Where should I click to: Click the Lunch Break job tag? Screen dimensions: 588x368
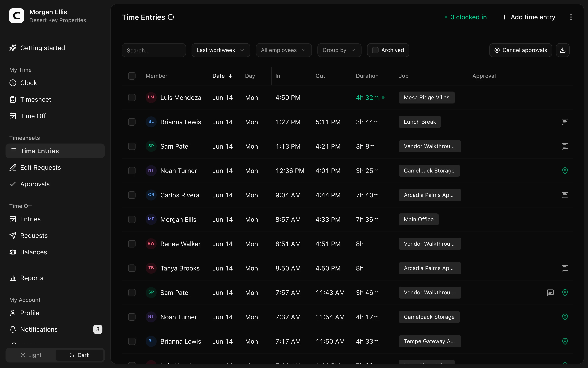click(420, 122)
